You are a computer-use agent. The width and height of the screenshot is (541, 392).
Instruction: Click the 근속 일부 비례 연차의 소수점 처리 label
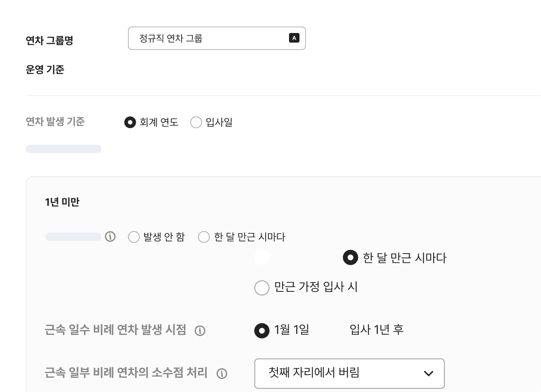tap(126, 373)
